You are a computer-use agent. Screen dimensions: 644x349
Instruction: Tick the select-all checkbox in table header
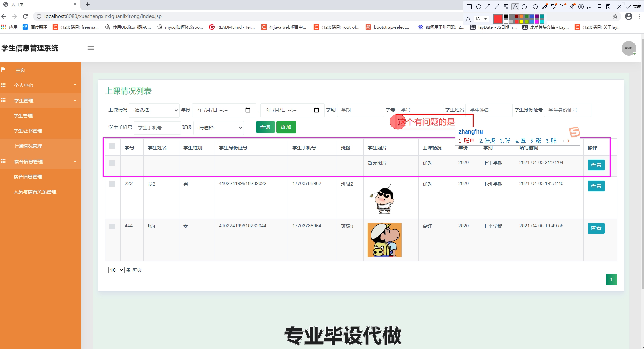(112, 146)
